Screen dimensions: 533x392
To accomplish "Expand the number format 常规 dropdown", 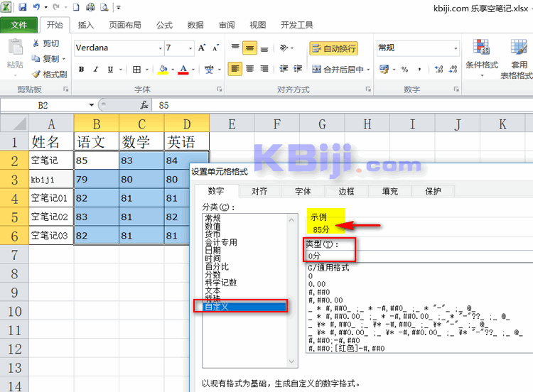I will point(453,48).
